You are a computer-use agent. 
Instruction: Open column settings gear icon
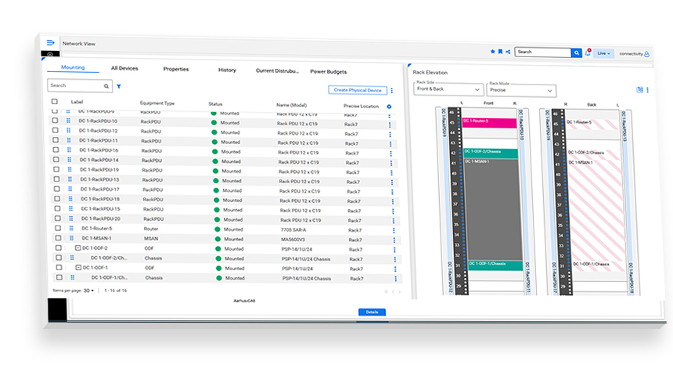[389, 106]
